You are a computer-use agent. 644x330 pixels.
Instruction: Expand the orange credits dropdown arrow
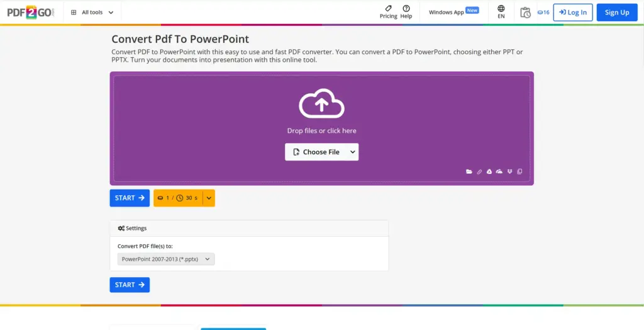209,198
